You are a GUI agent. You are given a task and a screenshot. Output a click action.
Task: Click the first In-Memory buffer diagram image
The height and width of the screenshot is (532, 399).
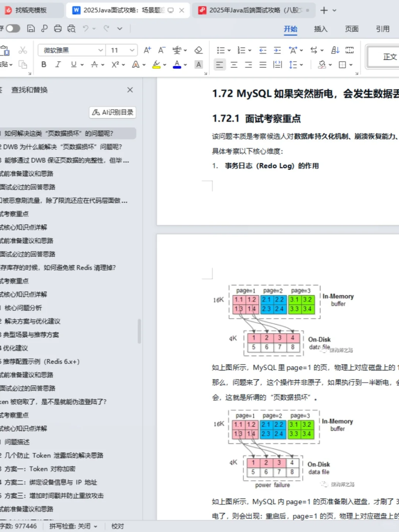[283, 320]
